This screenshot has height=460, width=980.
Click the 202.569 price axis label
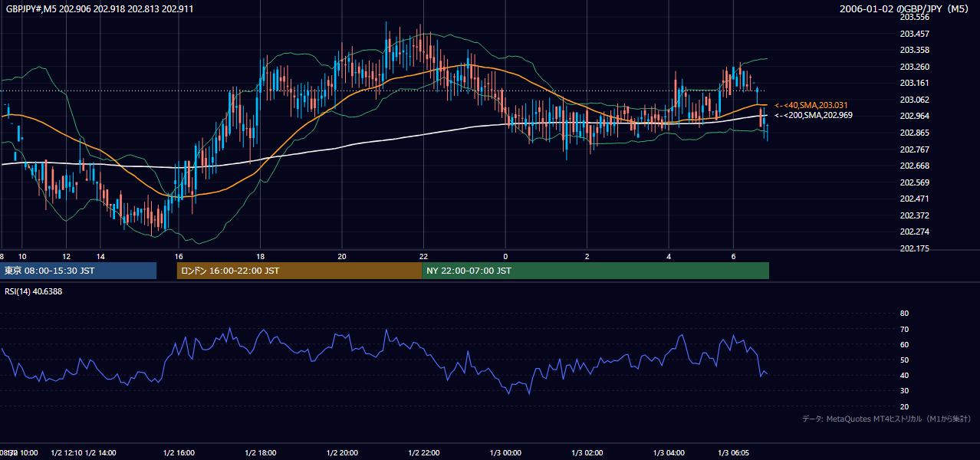(x=914, y=182)
